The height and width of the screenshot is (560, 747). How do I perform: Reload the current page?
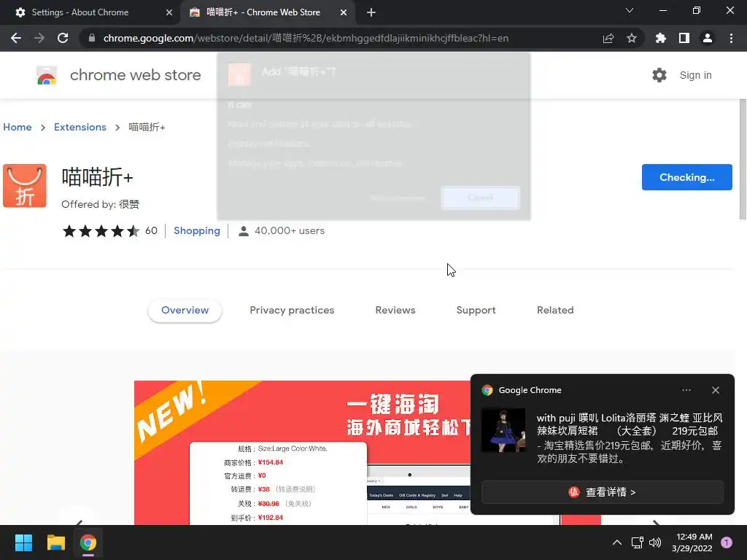pos(63,38)
